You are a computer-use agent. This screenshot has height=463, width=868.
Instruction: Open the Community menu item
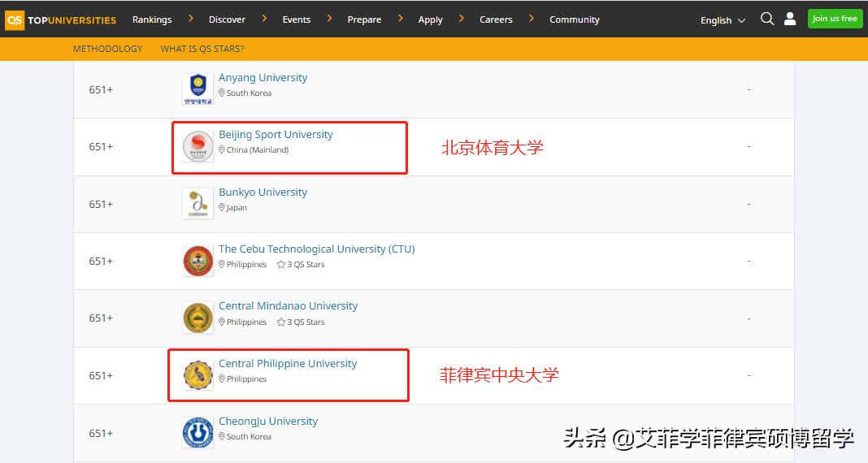tap(575, 19)
